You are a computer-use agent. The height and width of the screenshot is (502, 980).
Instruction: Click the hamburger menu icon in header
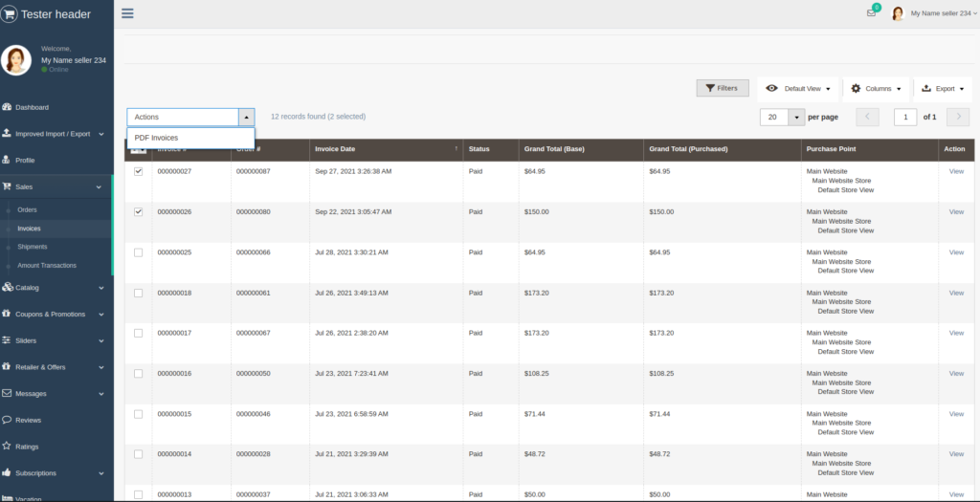pos(127,13)
